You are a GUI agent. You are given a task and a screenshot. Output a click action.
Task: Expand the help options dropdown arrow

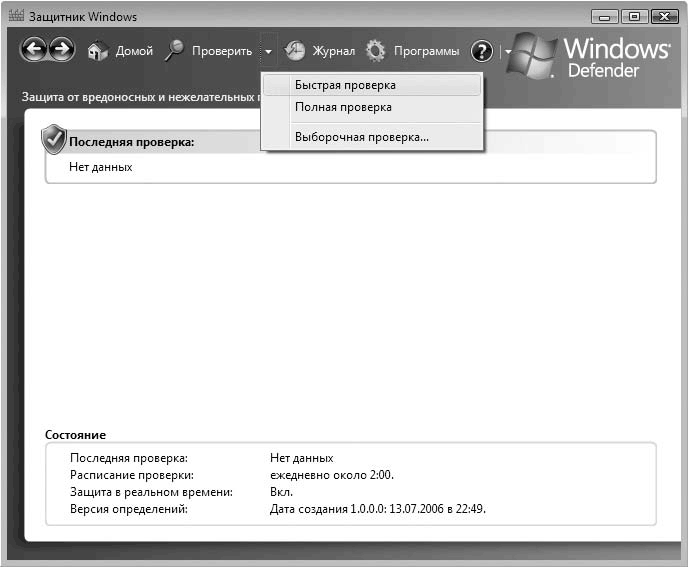(508, 51)
